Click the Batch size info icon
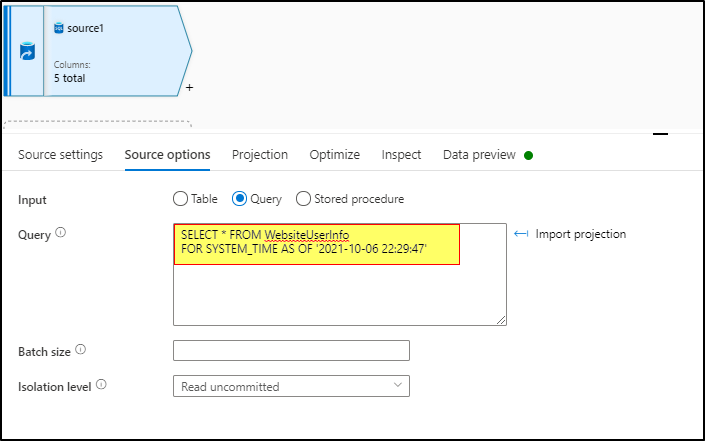The height and width of the screenshot is (441, 705). (x=80, y=349)
